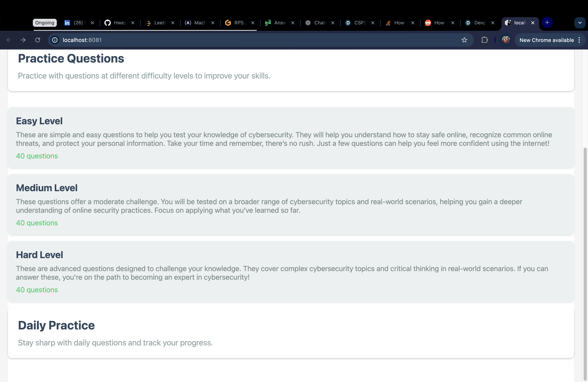View site information icon in address bar
This screenshot has width=588, height=382.
click(x=55, y=40)
